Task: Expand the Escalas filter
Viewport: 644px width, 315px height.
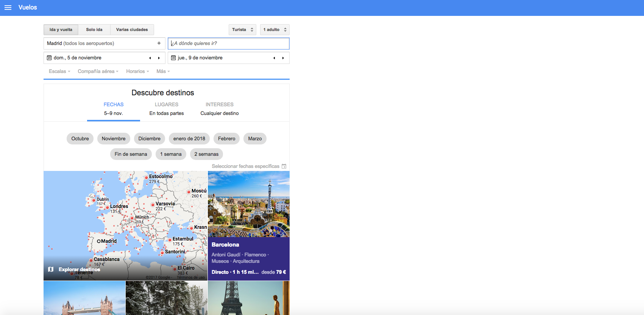Action: 59,71
